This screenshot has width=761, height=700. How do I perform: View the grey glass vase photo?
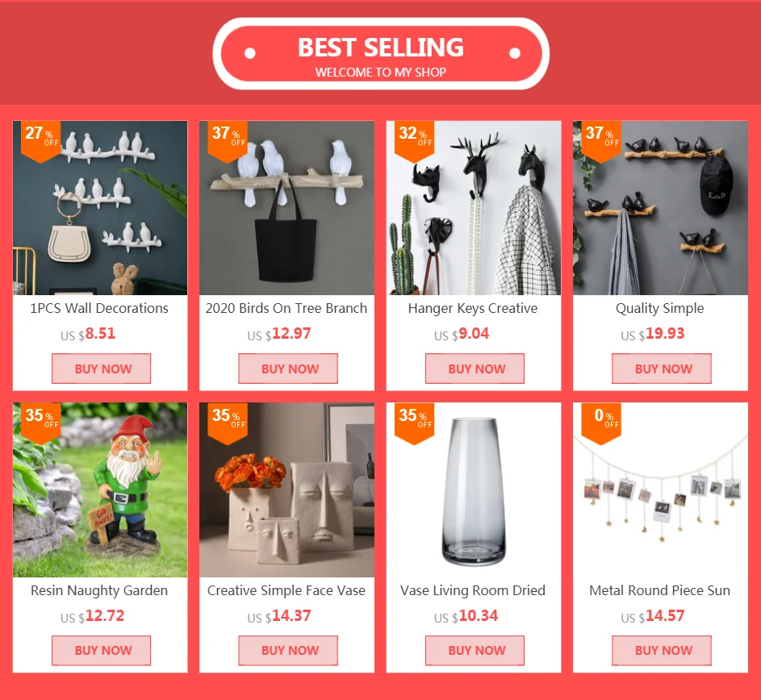click(474, 490)
